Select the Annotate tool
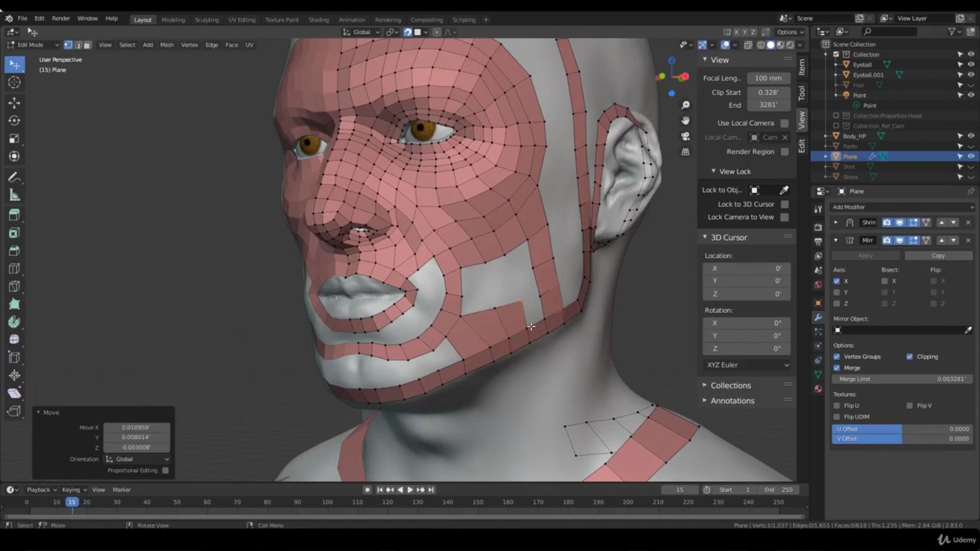This screenshot has width=980, height=551. coord(14,177)
